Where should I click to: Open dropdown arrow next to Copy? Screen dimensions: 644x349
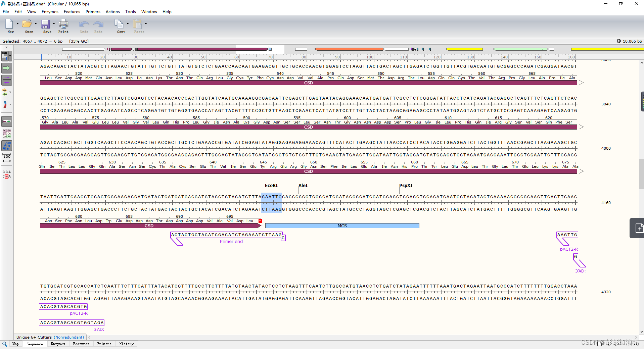[128, 24]
